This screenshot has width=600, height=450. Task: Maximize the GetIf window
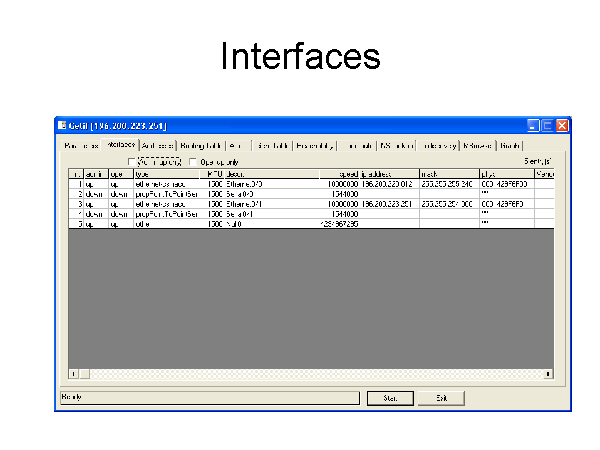548,126
